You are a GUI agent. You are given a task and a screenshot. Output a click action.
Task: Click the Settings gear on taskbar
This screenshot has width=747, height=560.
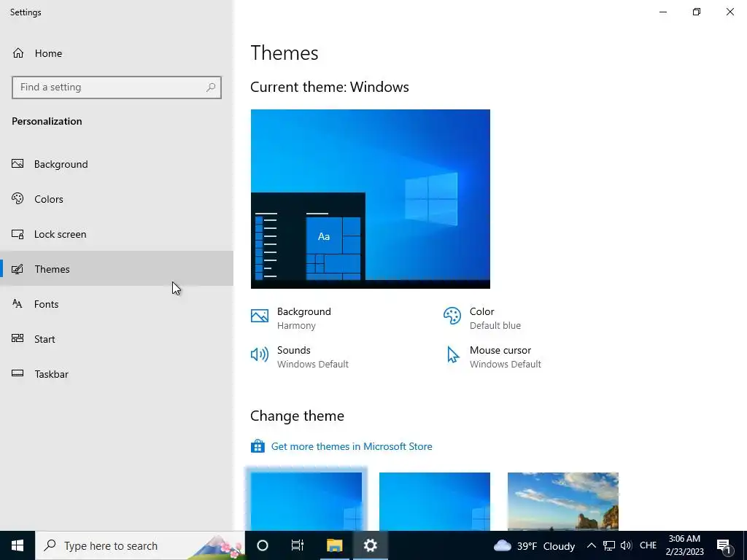click(x=370, y=545)
